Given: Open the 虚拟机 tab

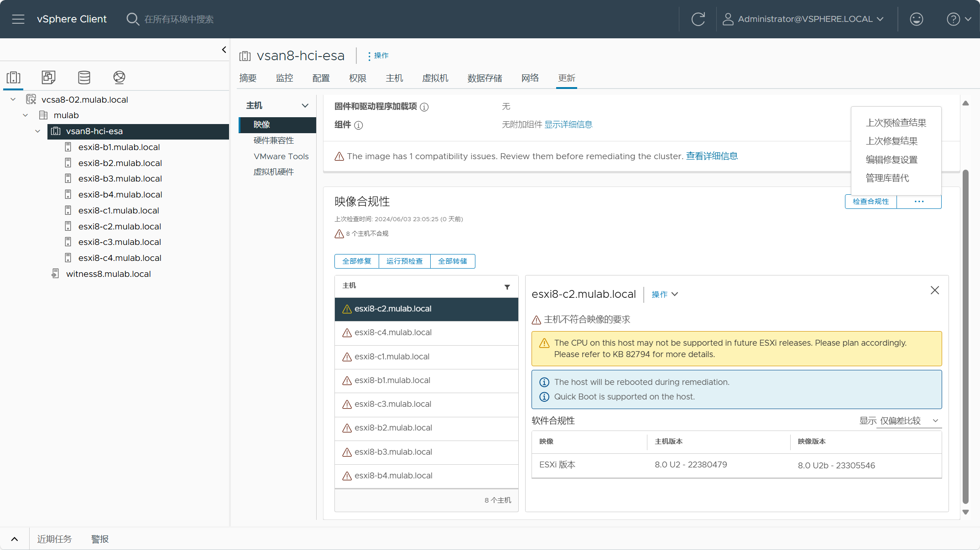Looking at the screenshot, I should [x=435, y=78].
